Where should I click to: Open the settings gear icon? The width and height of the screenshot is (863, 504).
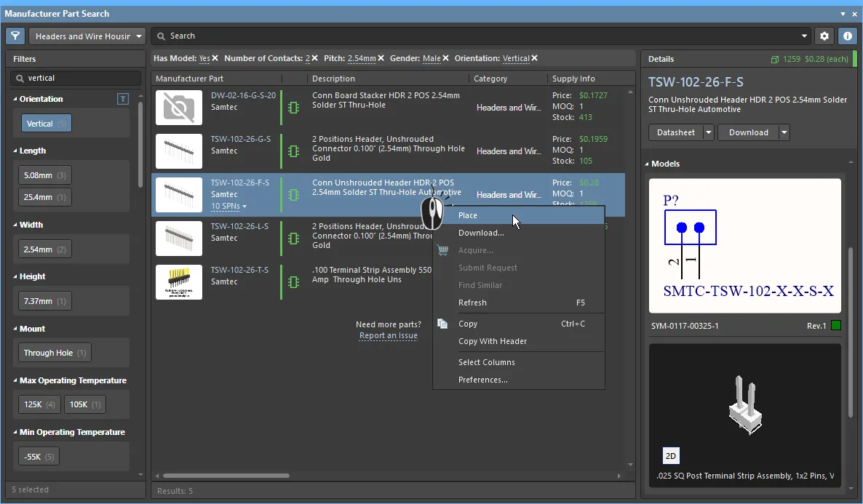point(824,36)
